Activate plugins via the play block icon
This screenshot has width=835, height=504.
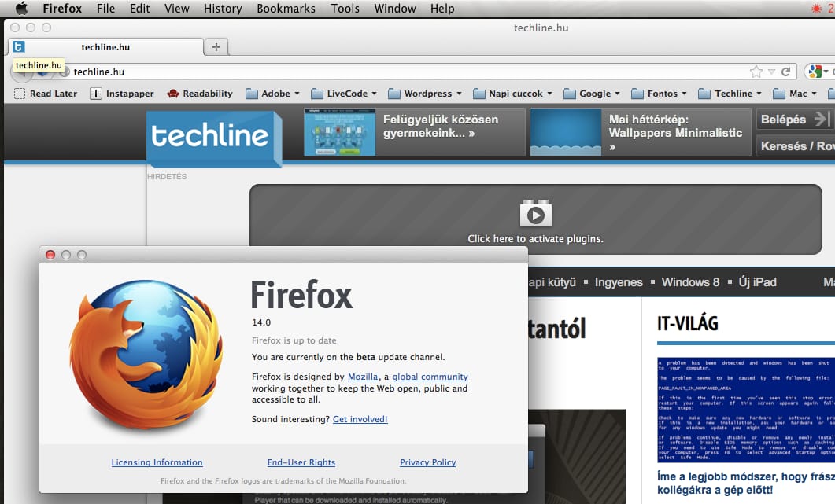[x=536, y=214]
